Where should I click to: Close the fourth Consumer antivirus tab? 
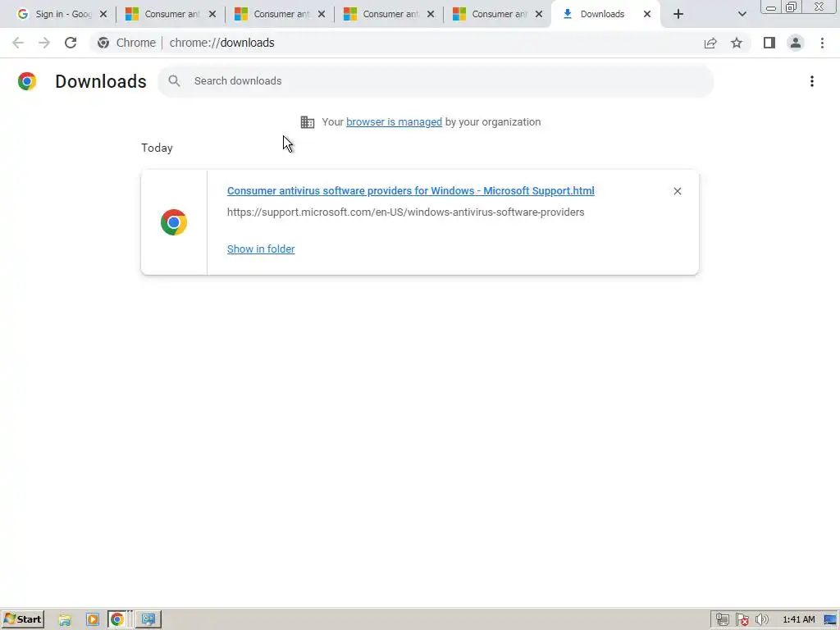click(540, 14)
